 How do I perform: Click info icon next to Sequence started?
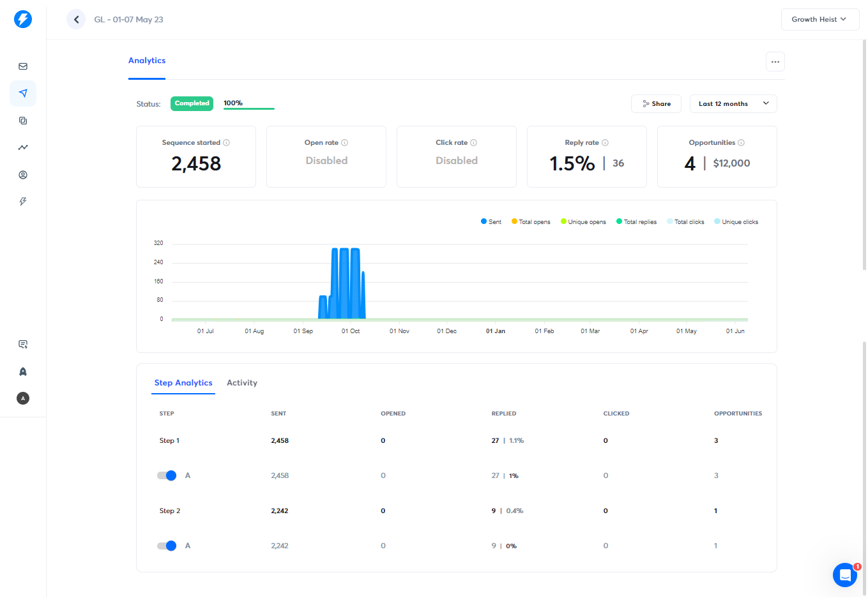pos(226,143)
